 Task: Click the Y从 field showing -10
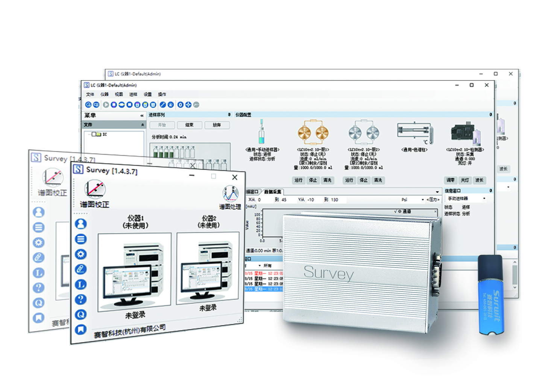click(314, 200)
